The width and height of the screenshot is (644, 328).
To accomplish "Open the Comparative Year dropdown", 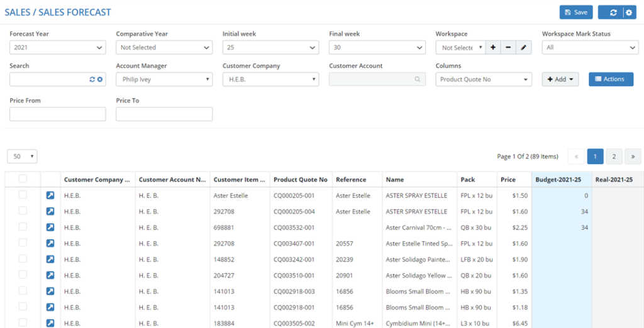I will [x=164, y=48].
